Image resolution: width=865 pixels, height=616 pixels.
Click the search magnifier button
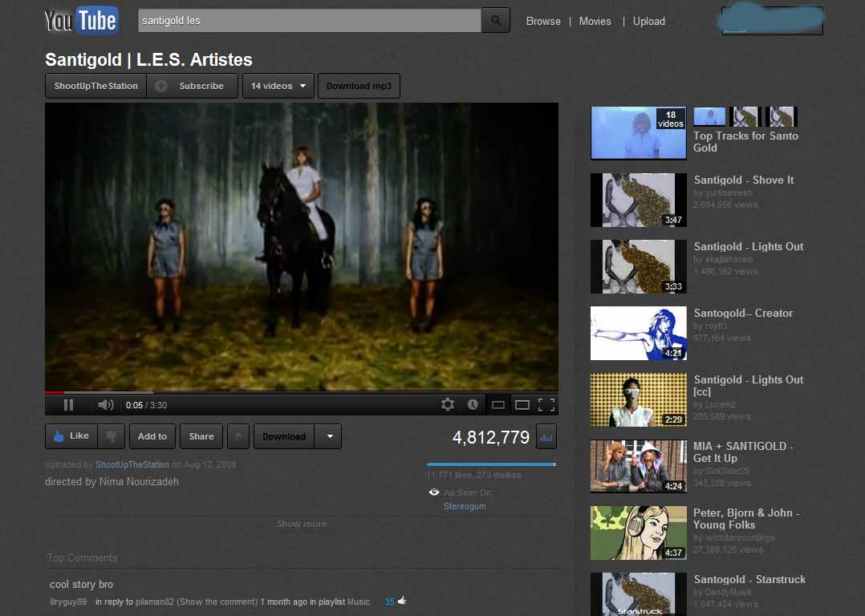pos(495,20)
